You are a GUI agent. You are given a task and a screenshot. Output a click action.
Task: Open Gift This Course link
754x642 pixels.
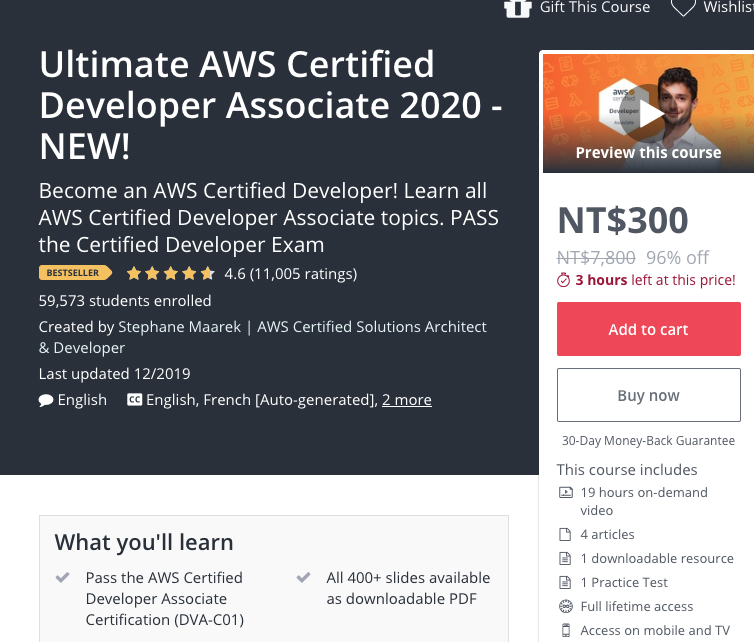click(x=594, y=7)
